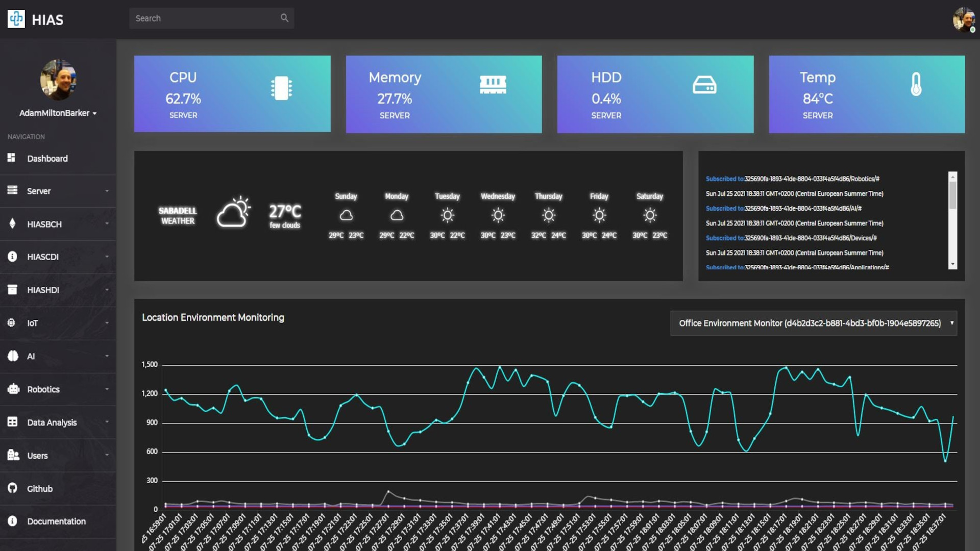Click the Devices/# subscription log entry
Image resolution: width=980 pixels, height=551 pixels.
point(791,238)
